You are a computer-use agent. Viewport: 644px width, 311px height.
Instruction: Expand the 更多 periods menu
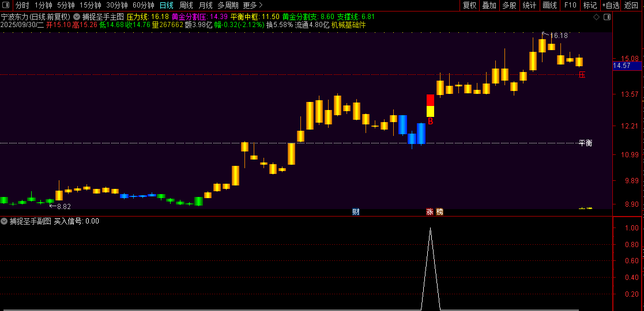tap(253, 5)
